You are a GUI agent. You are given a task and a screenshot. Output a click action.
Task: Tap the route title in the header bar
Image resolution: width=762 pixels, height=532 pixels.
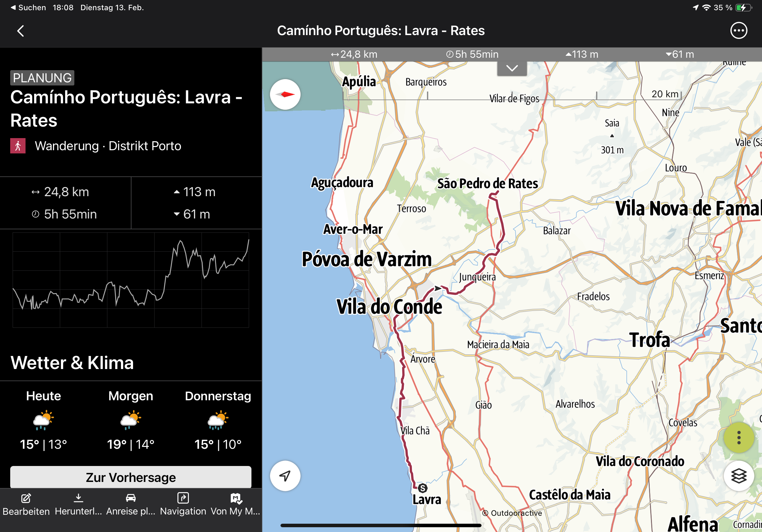(381, 31)
